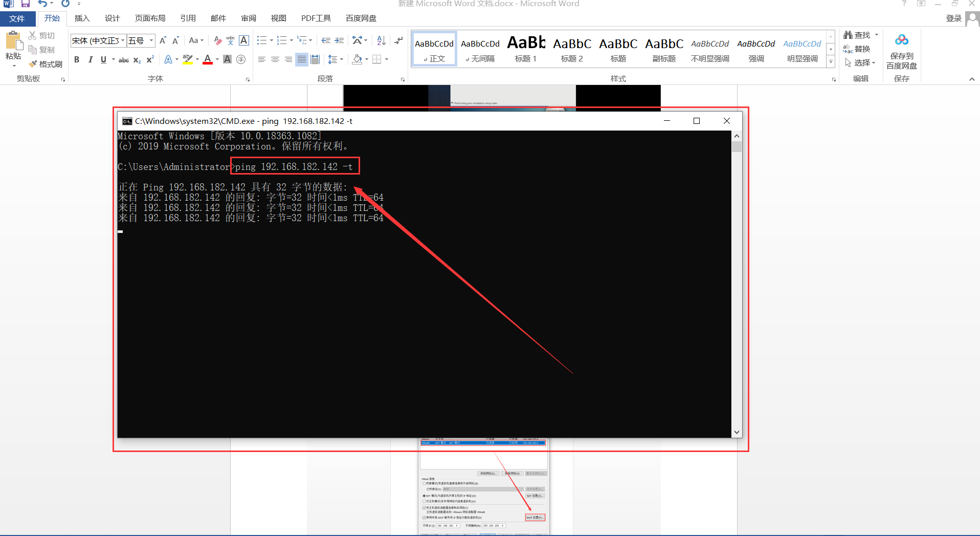This screenshot has width=980, height=536.
Task: Toggle Underline formatting
Action: [x=103, y=59]
